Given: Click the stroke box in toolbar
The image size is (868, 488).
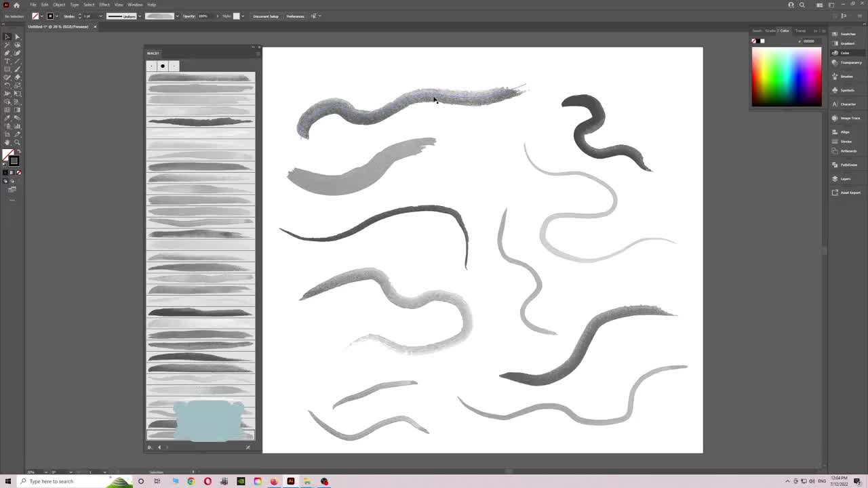Looking at the screenshot, I should pos(14,161).
